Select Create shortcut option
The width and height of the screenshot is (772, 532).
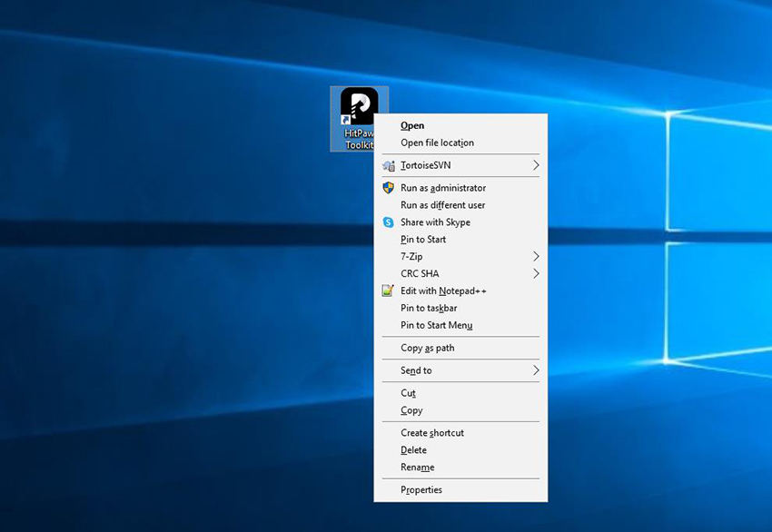431,433
